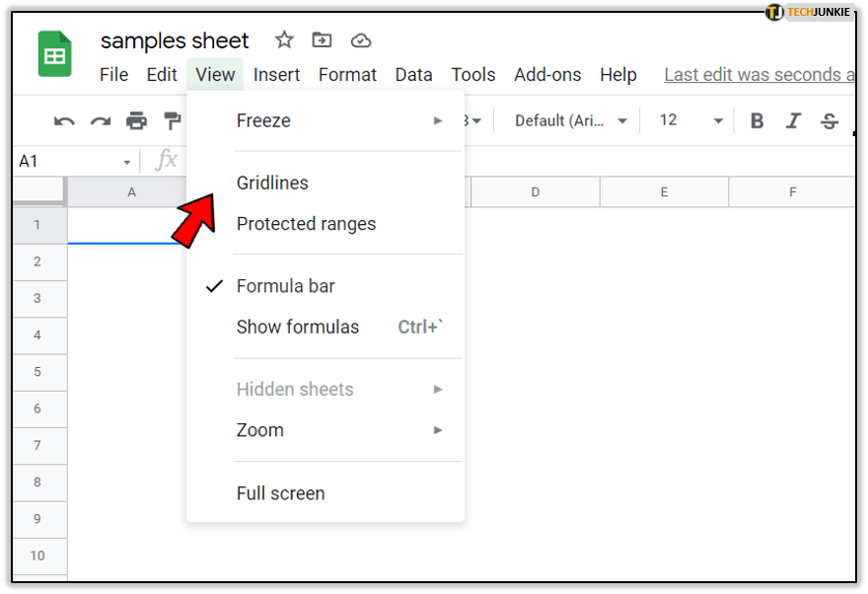Click the redo arrow

coord(101,121)
